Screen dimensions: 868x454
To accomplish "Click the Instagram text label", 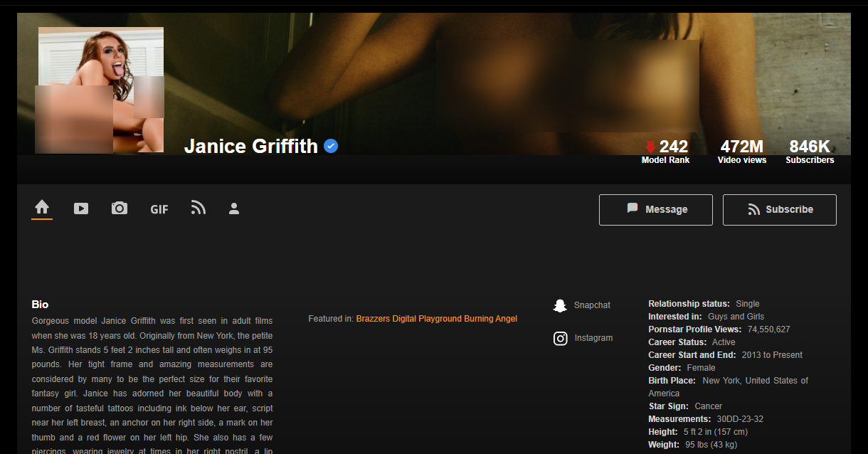I will [593, 338].
